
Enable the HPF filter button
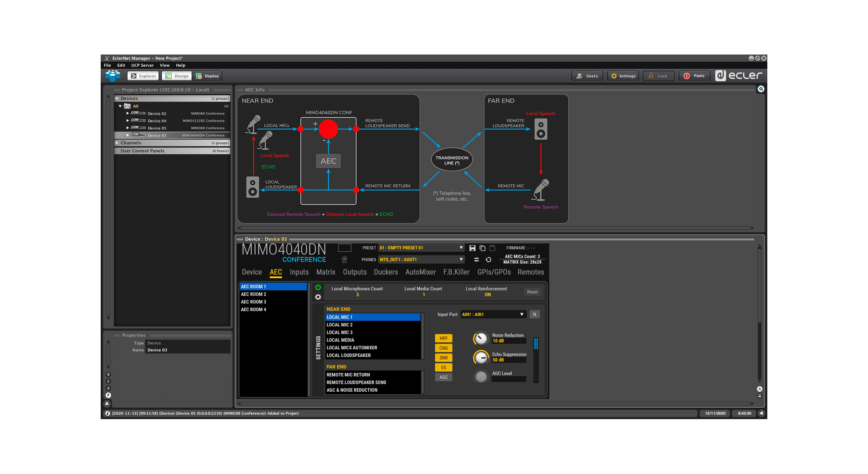(443, 338)
